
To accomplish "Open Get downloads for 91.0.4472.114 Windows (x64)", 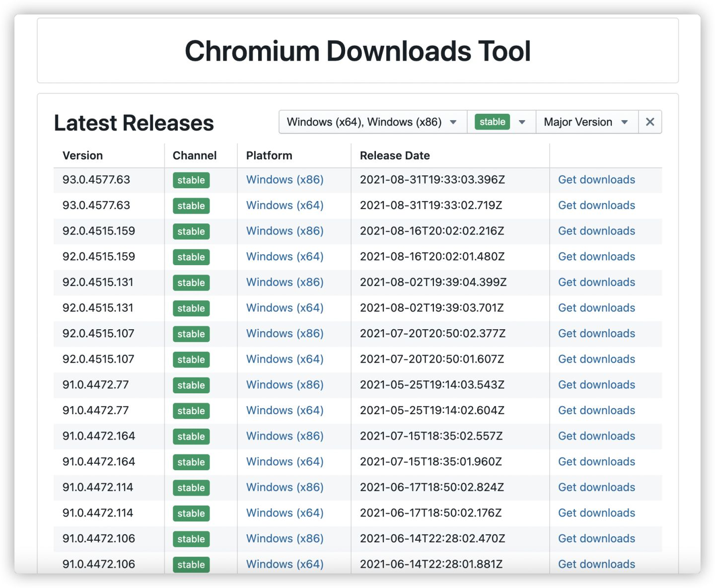I will (596, 513).
